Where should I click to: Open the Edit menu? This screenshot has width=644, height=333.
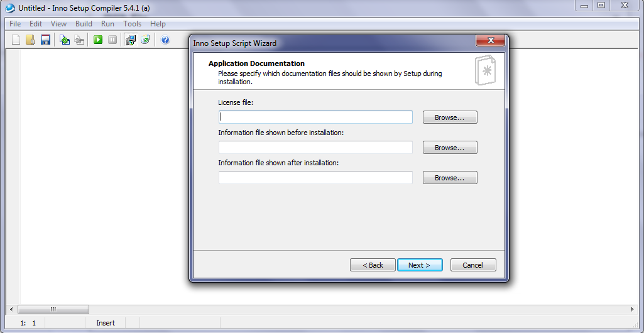[x=36, y=24]
